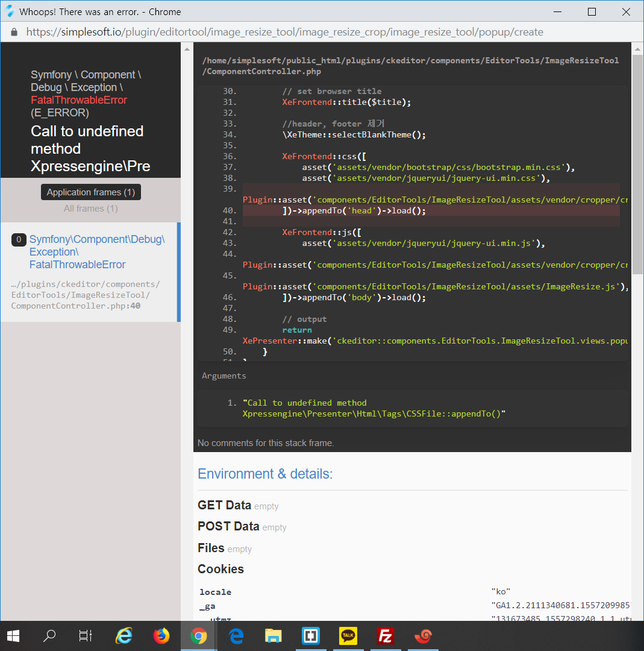Click Cookies heading

[220, 569]
